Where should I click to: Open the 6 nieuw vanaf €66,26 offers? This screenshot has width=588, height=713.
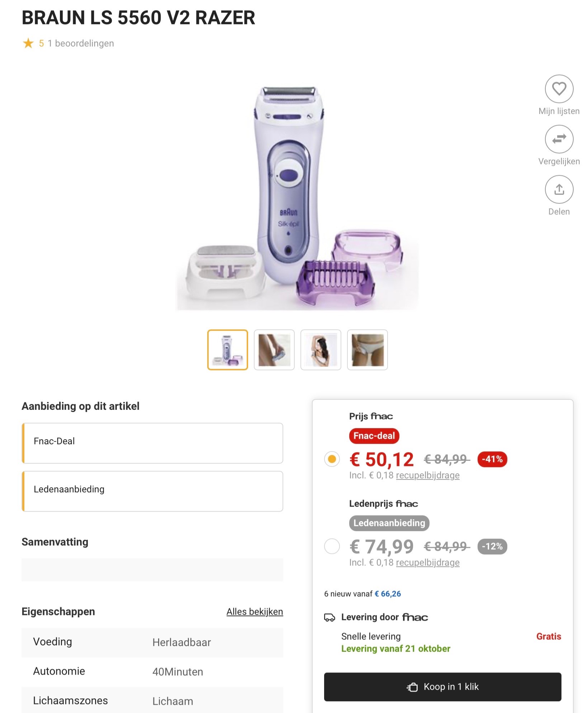click(x=362, y=594)
